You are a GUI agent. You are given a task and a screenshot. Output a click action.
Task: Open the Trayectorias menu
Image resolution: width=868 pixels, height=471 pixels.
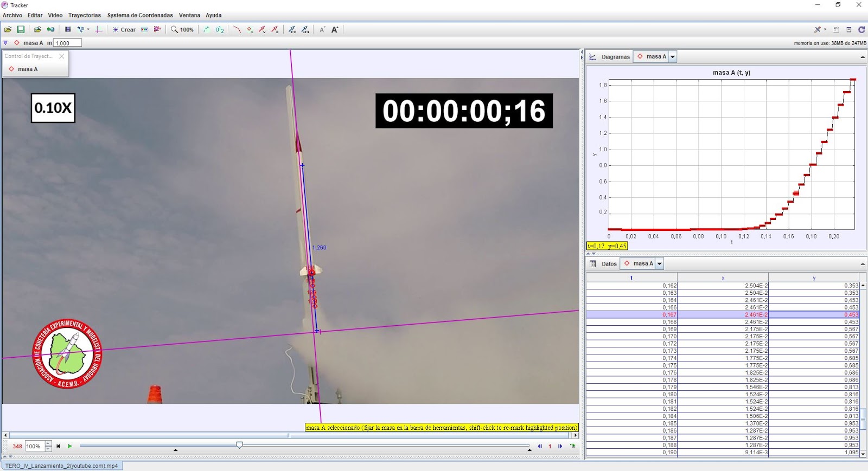point(85,15)
